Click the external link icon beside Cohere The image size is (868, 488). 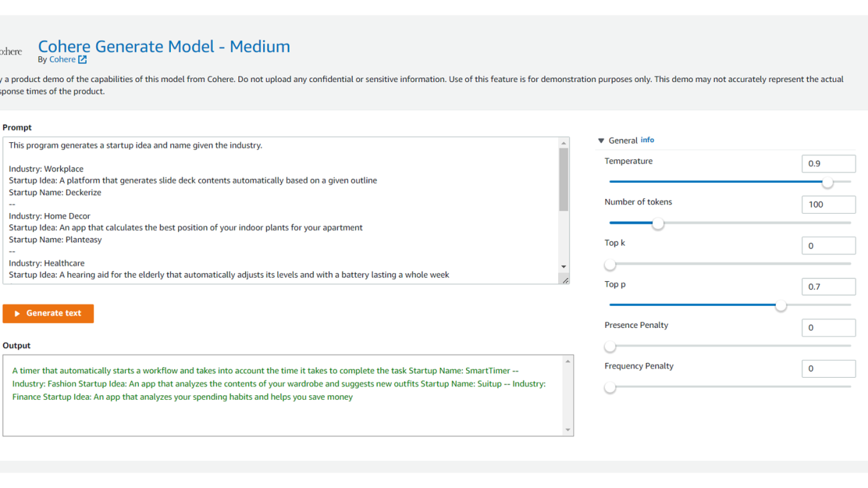[82, 59]
